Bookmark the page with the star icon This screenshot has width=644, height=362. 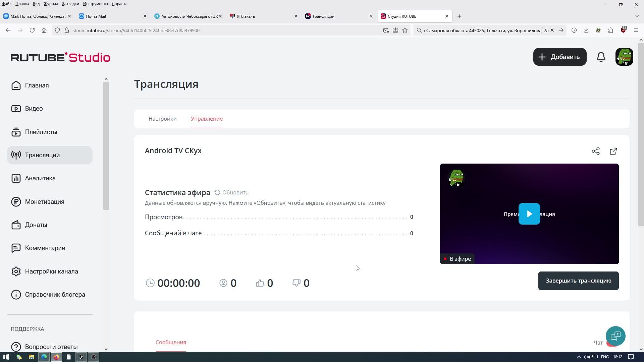click(x=405, y=31)
